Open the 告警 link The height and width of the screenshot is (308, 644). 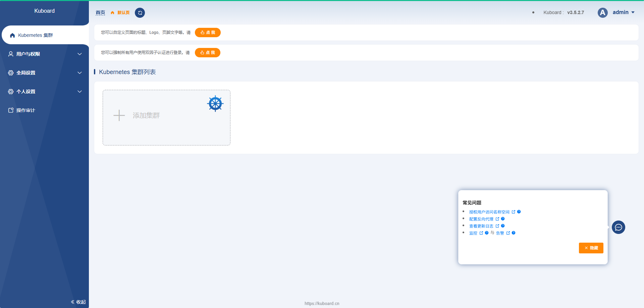(x=500, y=233)
